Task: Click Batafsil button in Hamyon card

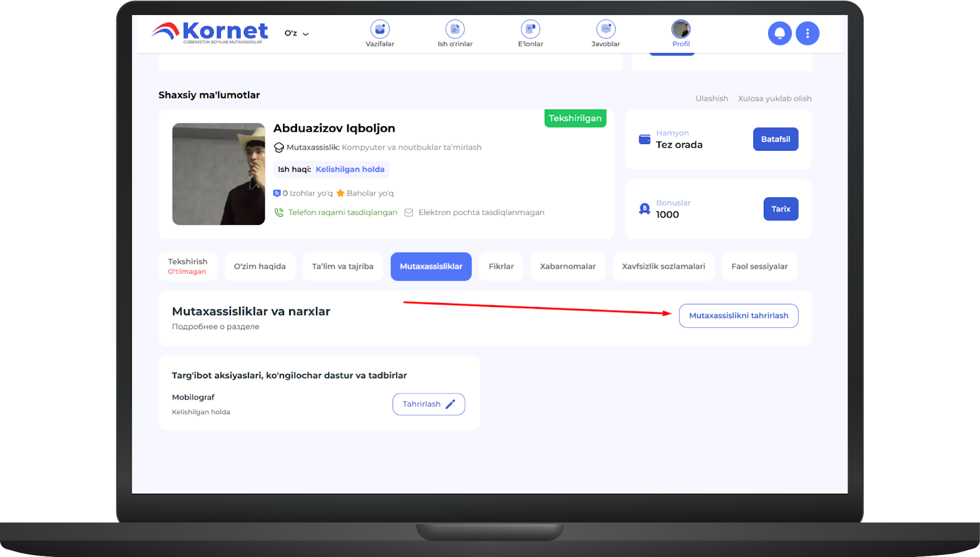Action: [x=775, y=139]
